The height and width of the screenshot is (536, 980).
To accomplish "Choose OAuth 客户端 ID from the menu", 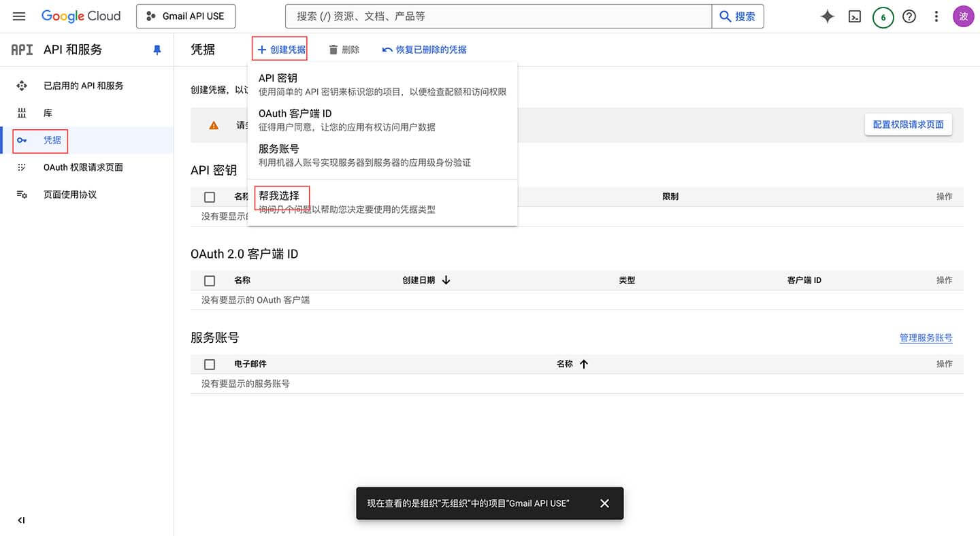I will (x=382, y=120).
